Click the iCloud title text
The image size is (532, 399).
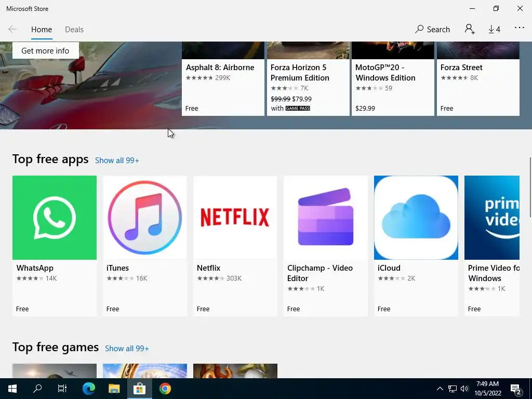coord(389,268)
